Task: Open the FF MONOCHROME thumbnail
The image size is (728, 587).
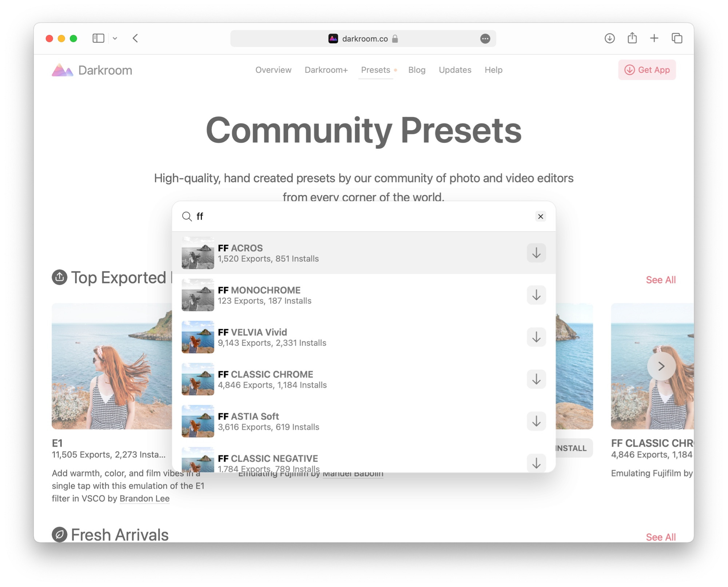Action: pyautogui.click(x=198, y=295)
